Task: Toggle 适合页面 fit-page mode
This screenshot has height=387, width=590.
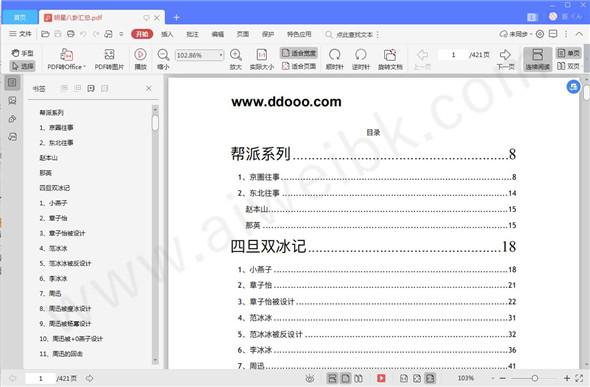Action: tap(299, 66)
